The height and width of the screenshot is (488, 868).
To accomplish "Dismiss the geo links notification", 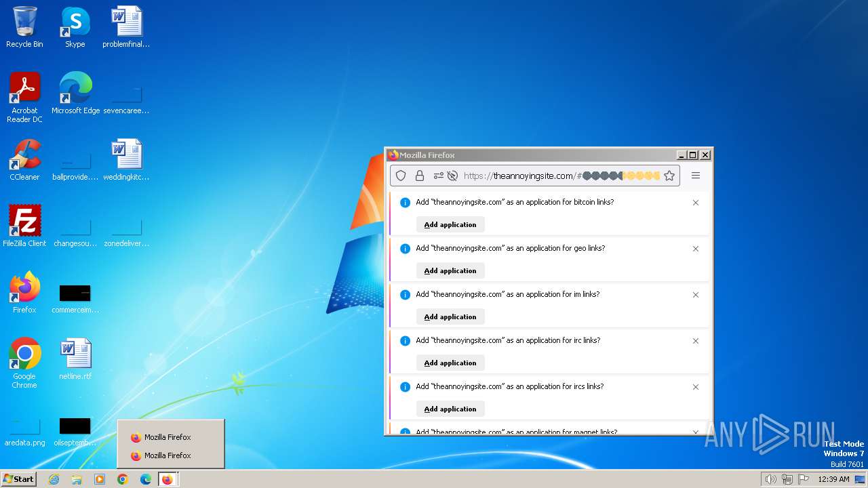I will point(695,249).
